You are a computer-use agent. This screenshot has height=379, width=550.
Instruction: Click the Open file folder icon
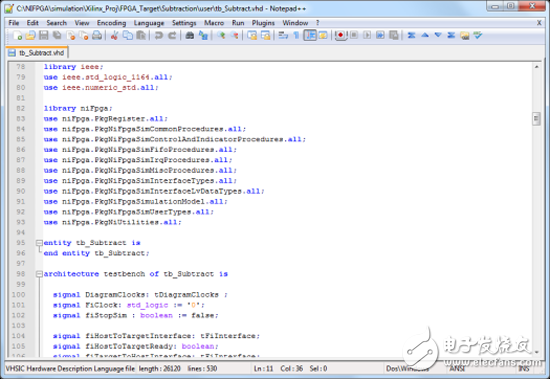(x=31, y=35)
